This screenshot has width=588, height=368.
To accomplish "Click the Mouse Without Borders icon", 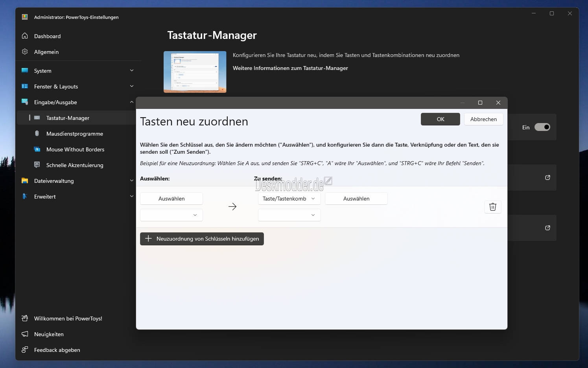I will click(37, 149).
